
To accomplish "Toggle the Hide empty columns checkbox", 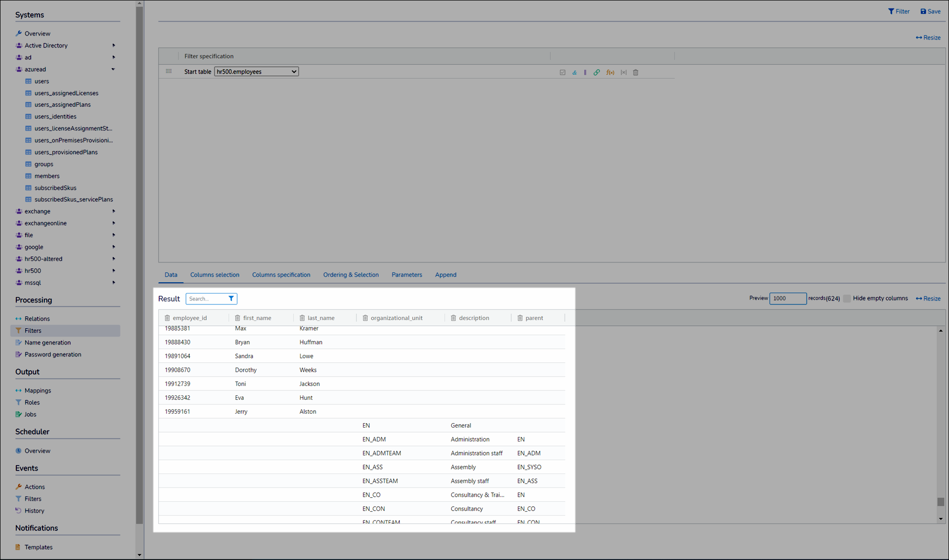I will (847, 299).
